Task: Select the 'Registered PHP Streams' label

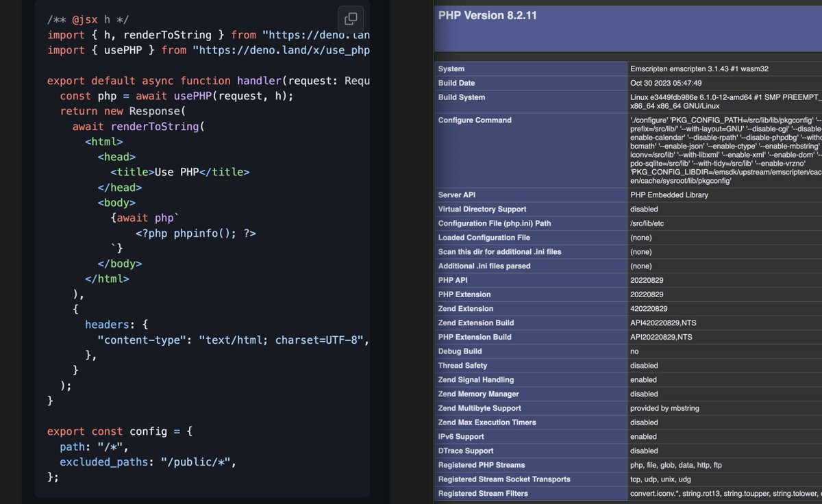Action: pyautogui.click(x=482, y=465)
